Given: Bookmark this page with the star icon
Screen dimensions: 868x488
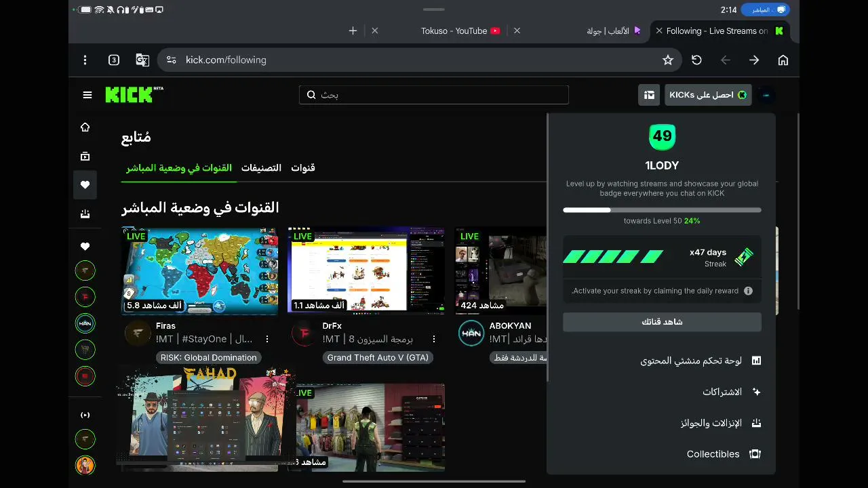Looking at the screenshot, I should [x=668, y=60].
